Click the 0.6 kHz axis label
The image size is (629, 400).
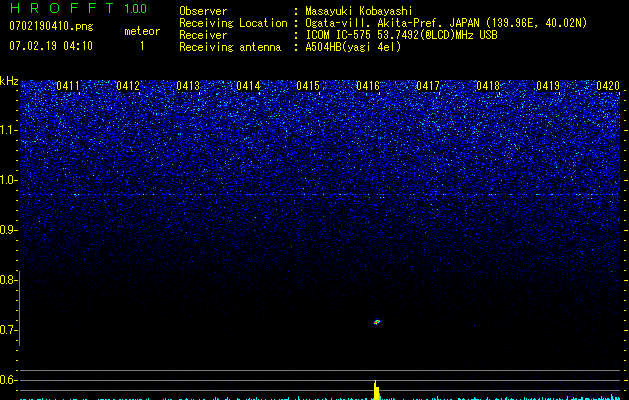[8, 380]
